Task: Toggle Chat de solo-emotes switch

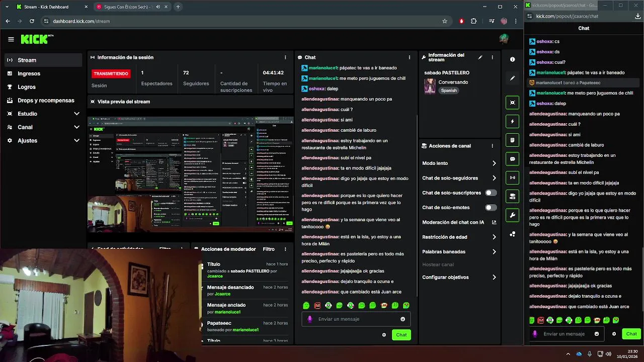Action: coord(491,207)
